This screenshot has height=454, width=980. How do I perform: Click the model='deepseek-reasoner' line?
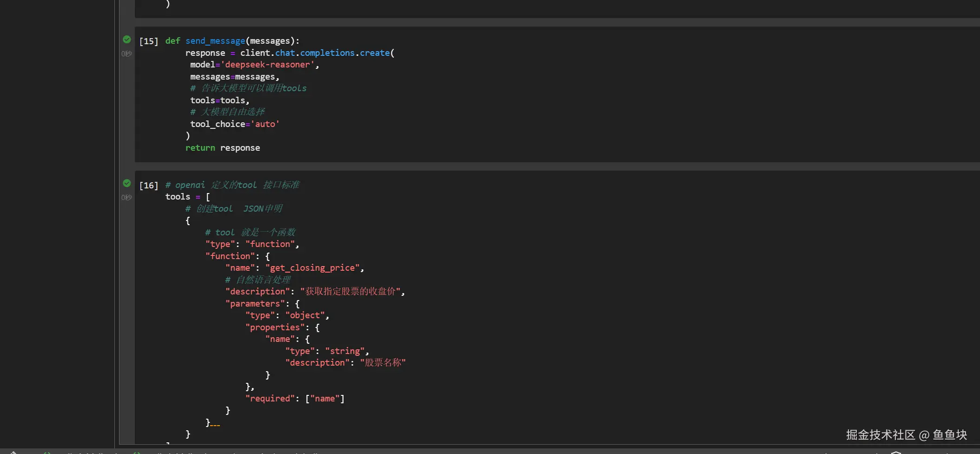254,65
